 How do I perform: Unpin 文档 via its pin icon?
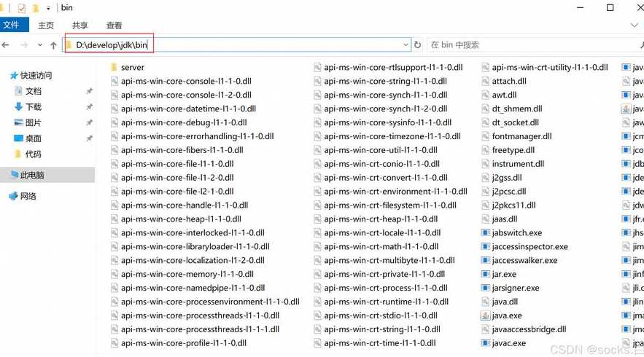pyautogui.click(x=89, y=91)
